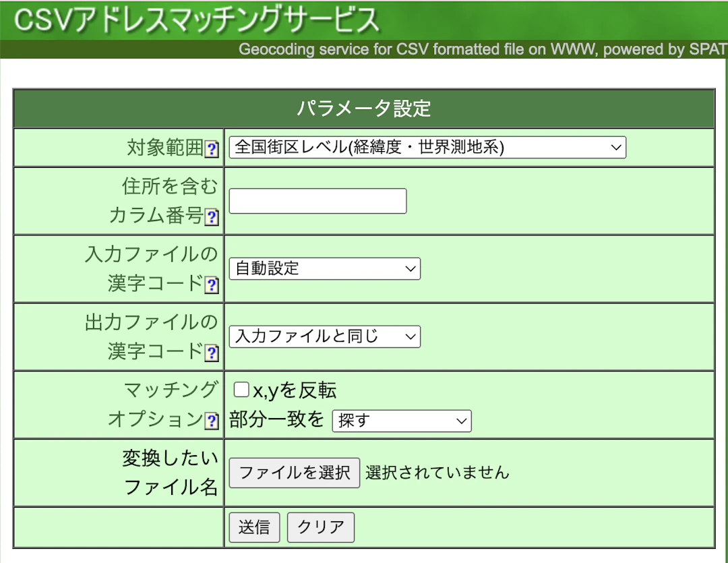Image resolution: width=728 pixels, height=563 pixels.
Task: Open help icon next to 対象範囲
Action: [212, 149]
